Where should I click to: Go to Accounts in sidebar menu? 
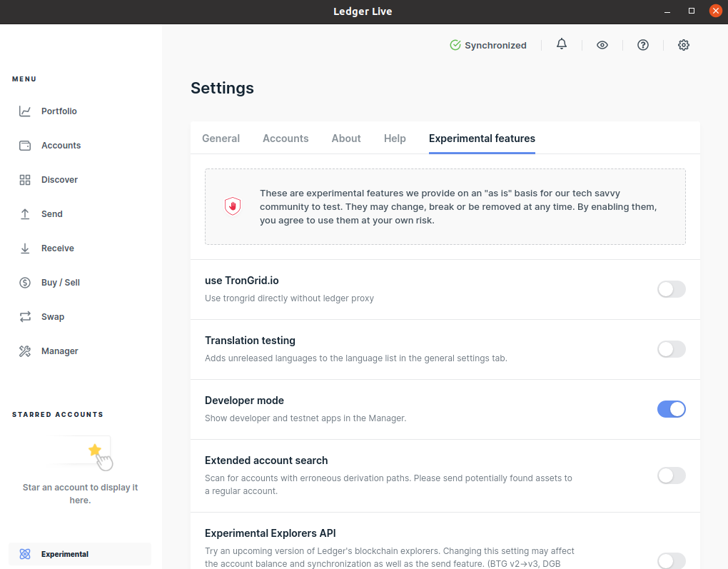(61, 146)
